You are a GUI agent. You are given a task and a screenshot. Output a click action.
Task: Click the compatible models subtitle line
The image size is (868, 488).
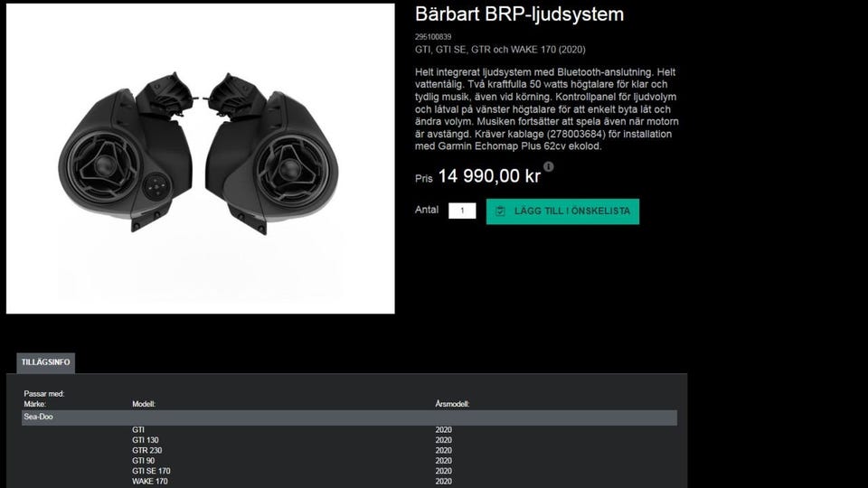pyautogui.click(x=500, y=50)
